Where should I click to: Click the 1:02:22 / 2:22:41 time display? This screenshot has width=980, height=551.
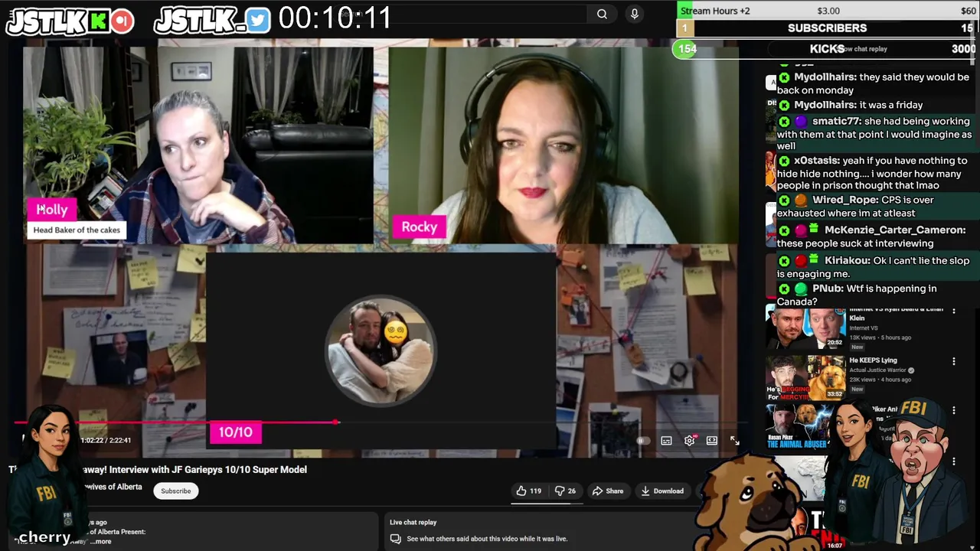click(x=106, y=440)
